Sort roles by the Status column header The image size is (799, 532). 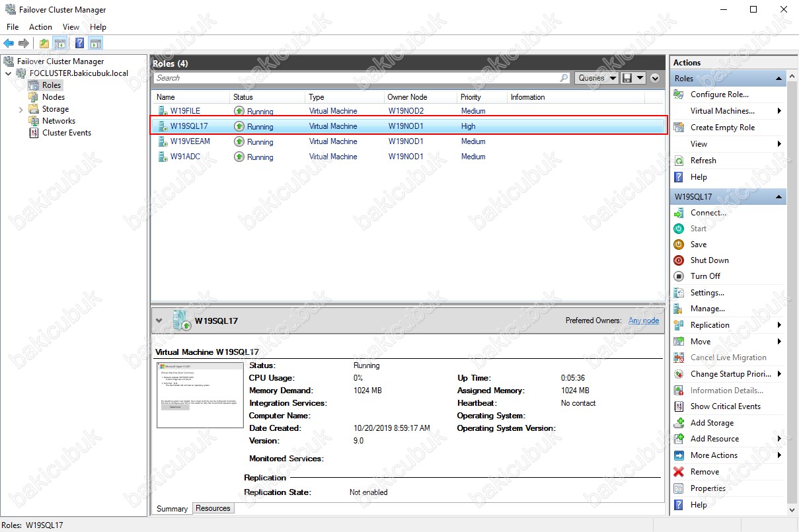[268, 97]
